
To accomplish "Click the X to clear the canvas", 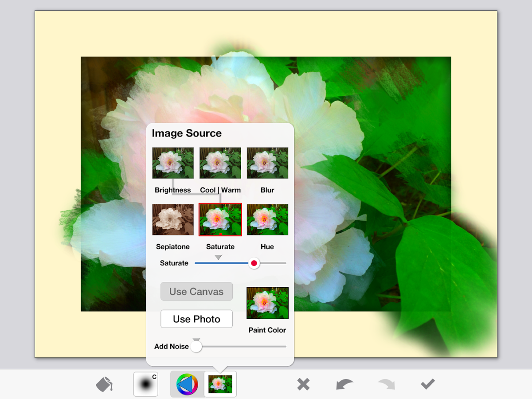I will 303,383.
